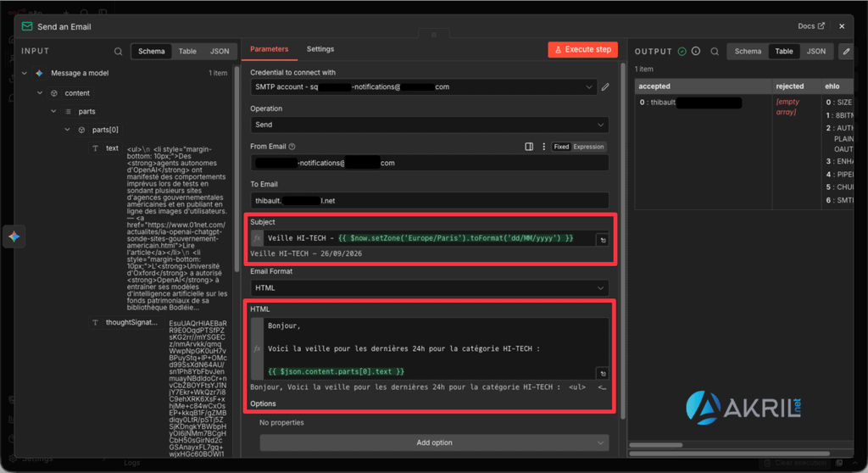868x473 pixels.
Task: Select Table view in INPUT panel
Action: [x=187, y=51]
